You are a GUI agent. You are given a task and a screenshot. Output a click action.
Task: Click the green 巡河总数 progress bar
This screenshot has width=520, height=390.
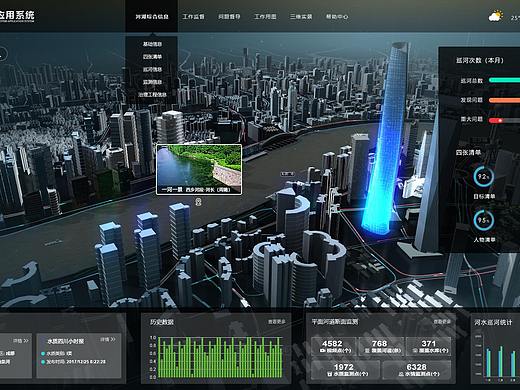(504, 80)
